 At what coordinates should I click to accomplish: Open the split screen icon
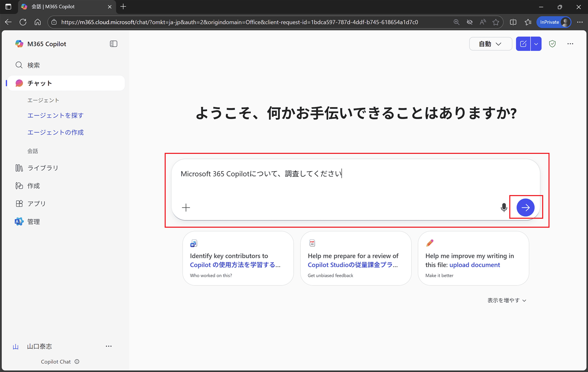tap(513, 22)
